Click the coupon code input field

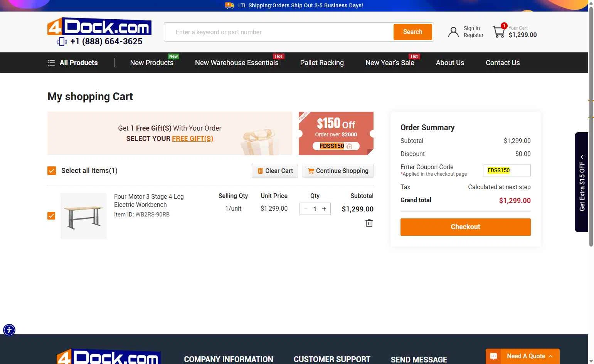coord(506,170)
